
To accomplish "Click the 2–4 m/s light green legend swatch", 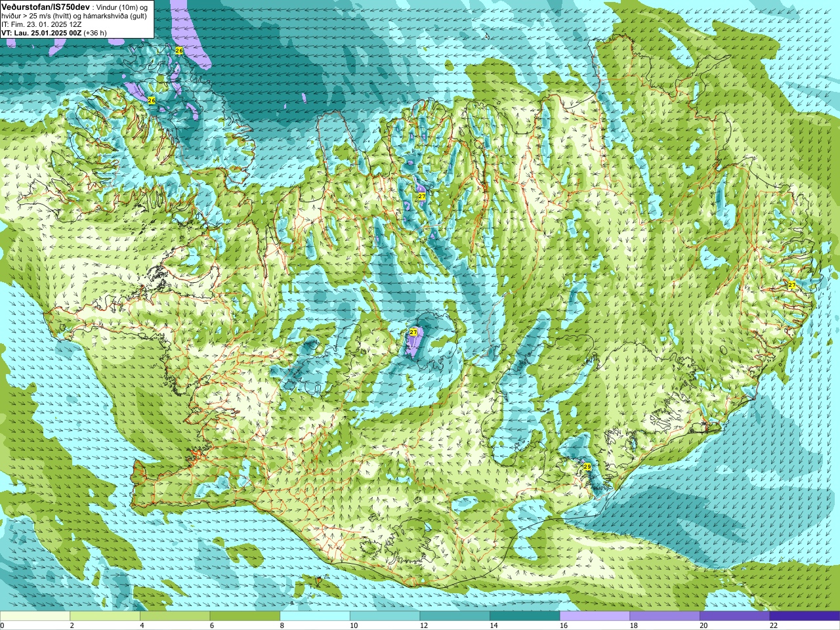I will click(x=105, y=616).
